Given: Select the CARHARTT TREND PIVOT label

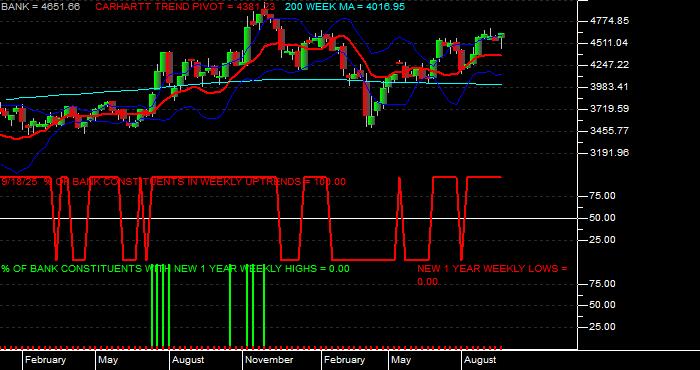Looking at the screenshot, I should (185, 7).
